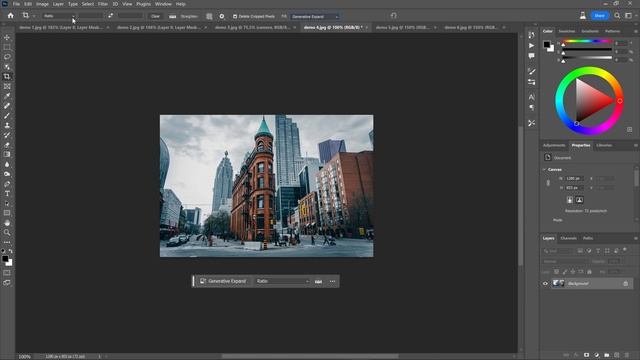Open more options ellipsis in contextual task bar
The width and height of the screenshot is (640, 360).
tap(333, 281)
